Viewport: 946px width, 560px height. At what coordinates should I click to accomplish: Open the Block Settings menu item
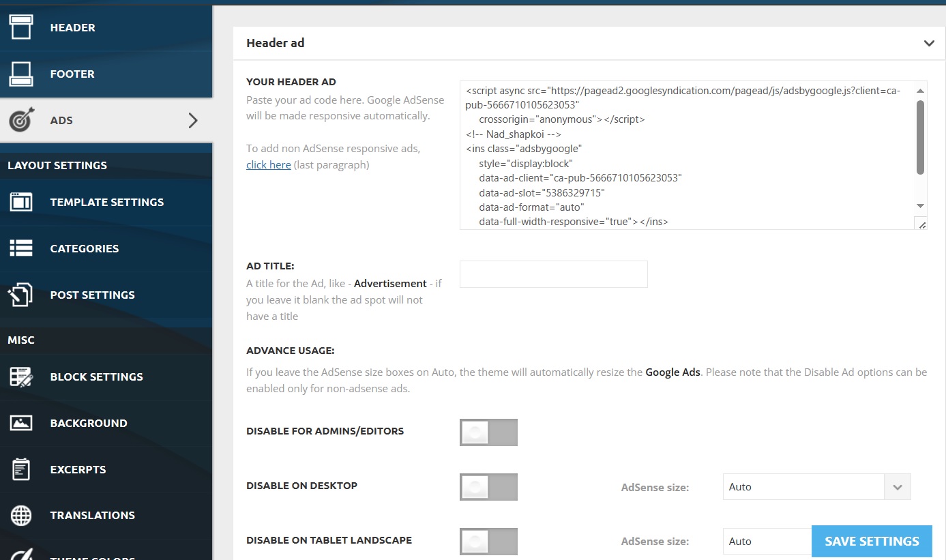tap(106, 377)
